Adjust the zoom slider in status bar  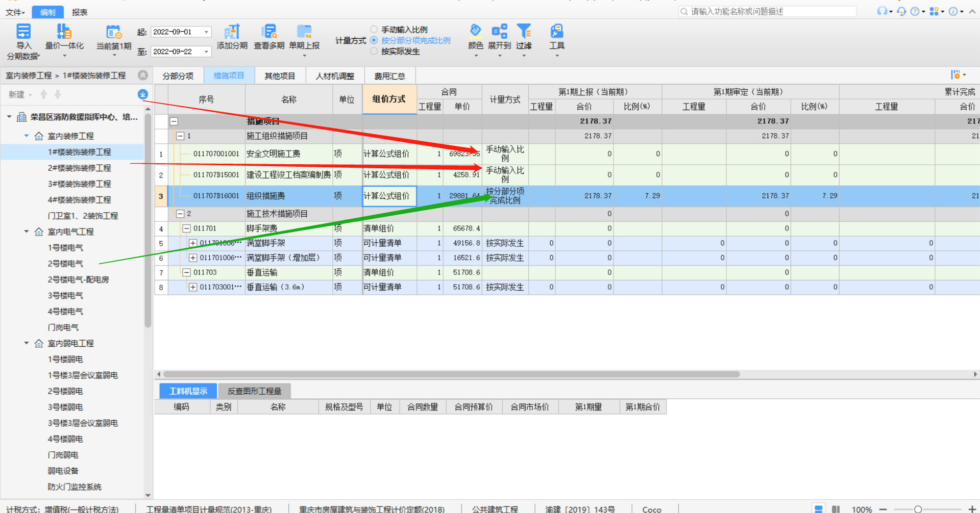tap(918, 509)
